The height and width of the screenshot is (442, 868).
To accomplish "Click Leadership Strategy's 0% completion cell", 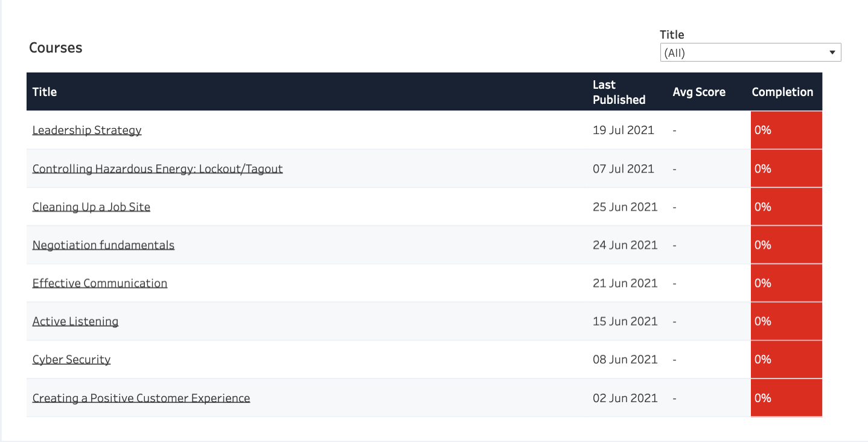I will click(787, 130).
